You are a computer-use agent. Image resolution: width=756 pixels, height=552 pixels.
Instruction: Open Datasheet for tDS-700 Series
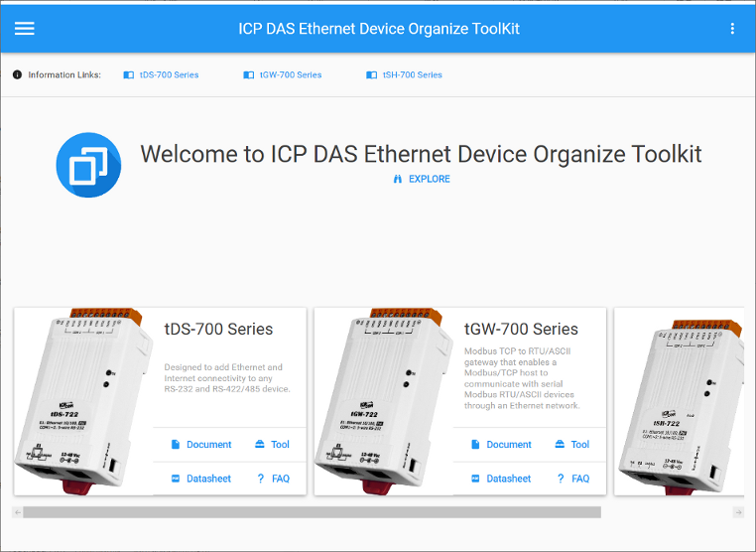coord(201,479)
